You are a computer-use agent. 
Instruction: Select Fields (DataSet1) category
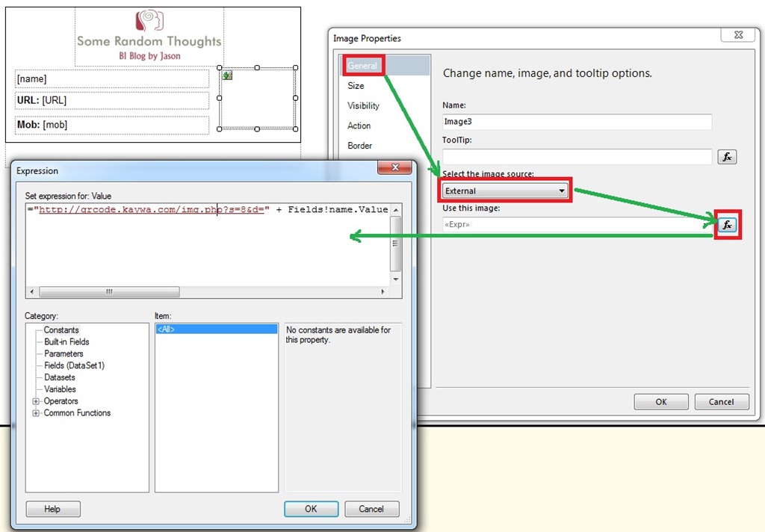74,365
